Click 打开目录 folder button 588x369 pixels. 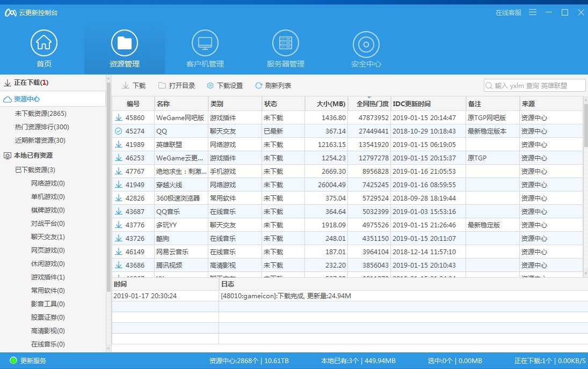click(177, 85)
